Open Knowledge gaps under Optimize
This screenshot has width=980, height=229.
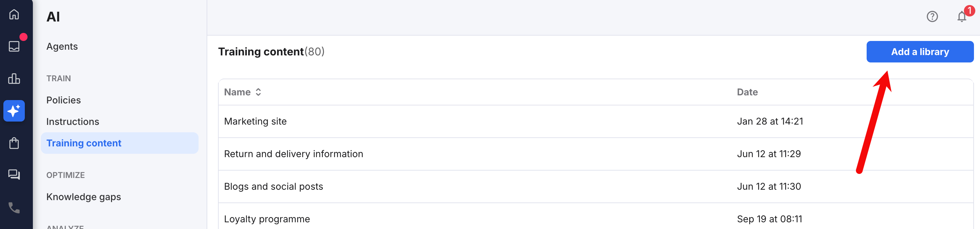[x=83, y=197]
